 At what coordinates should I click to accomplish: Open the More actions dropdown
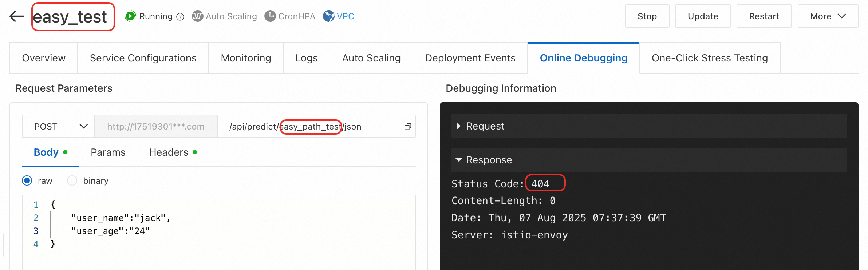(828, 16)
